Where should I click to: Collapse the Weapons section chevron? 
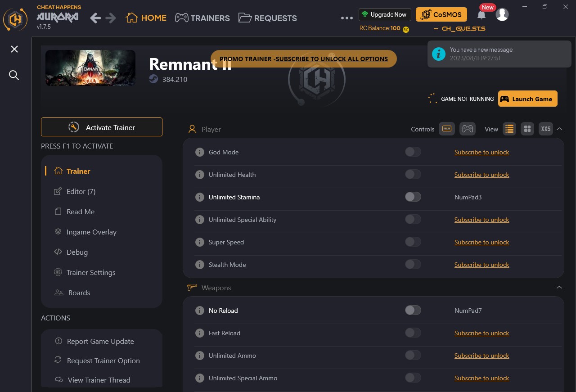(559, 287)
